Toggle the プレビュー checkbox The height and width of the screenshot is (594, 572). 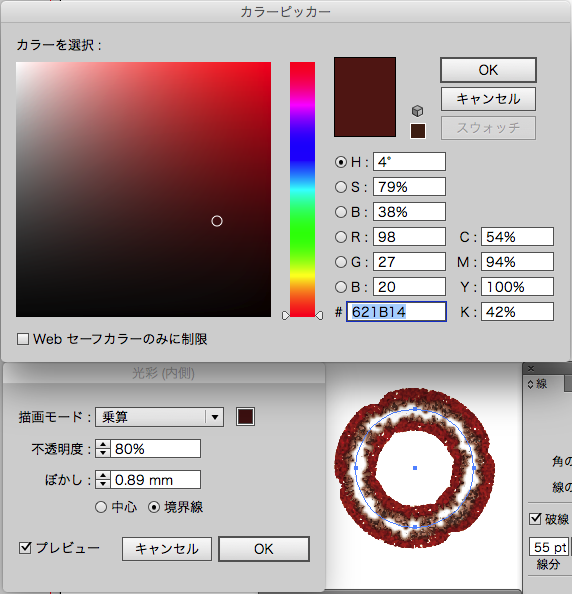tap(25, 548)
